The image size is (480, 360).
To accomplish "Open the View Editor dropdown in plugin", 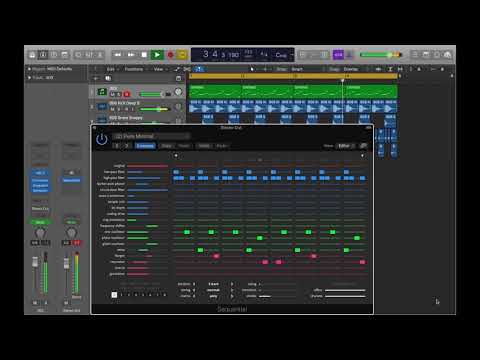I will 346,146.
